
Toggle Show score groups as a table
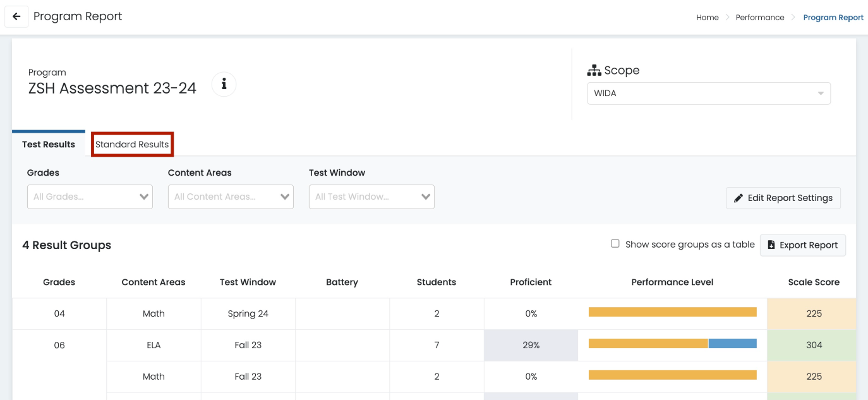pyautogui.click(x=615, y=243)
